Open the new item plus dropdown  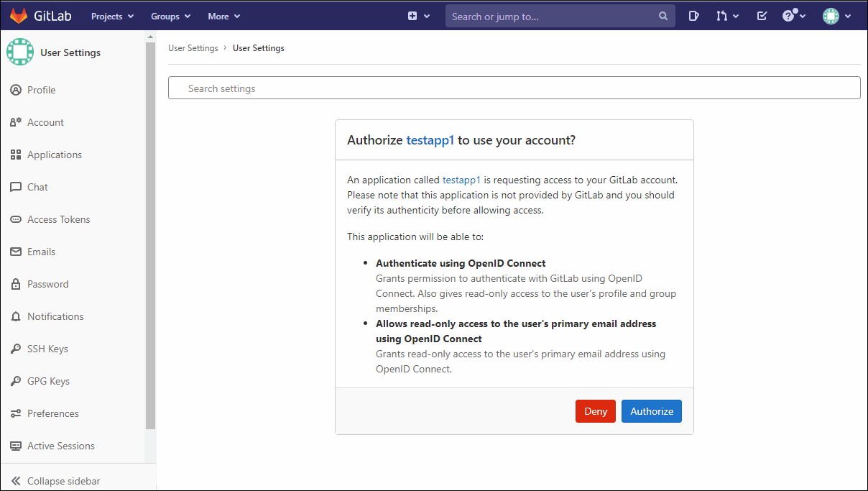[x=419, y=16]
